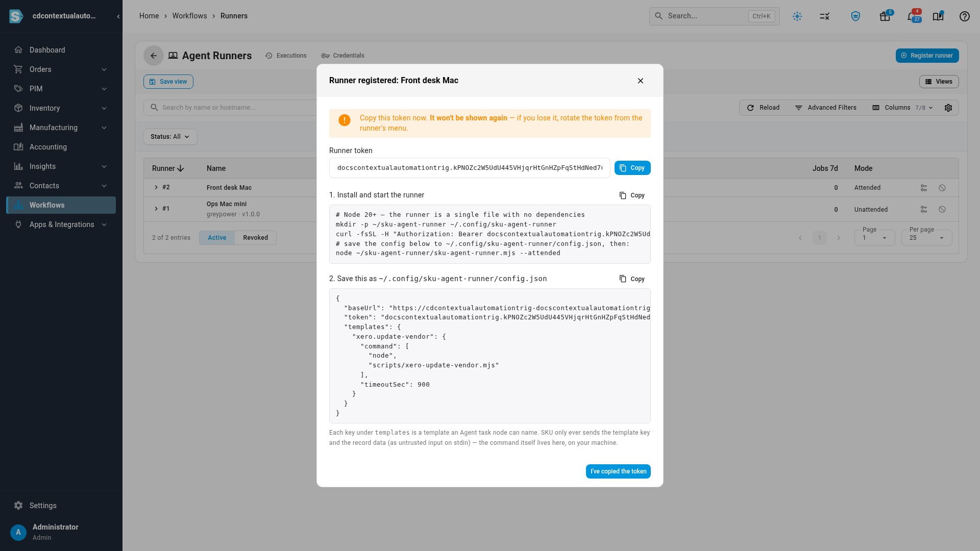
Task: Open settings icon for Ops Mac mini row
Action: pos(924,209)
